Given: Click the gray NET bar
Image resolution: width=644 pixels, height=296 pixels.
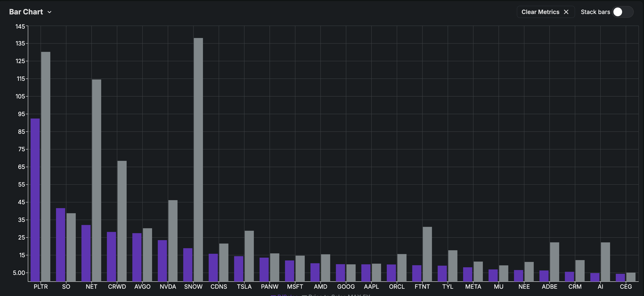Looking at the screenshot, I should (97, 180).
